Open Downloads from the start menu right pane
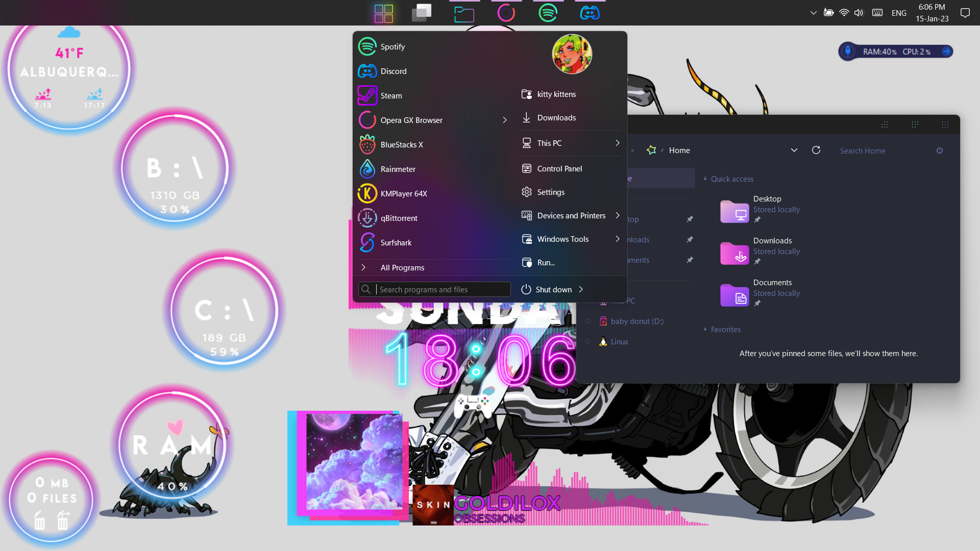 (571, 117)
